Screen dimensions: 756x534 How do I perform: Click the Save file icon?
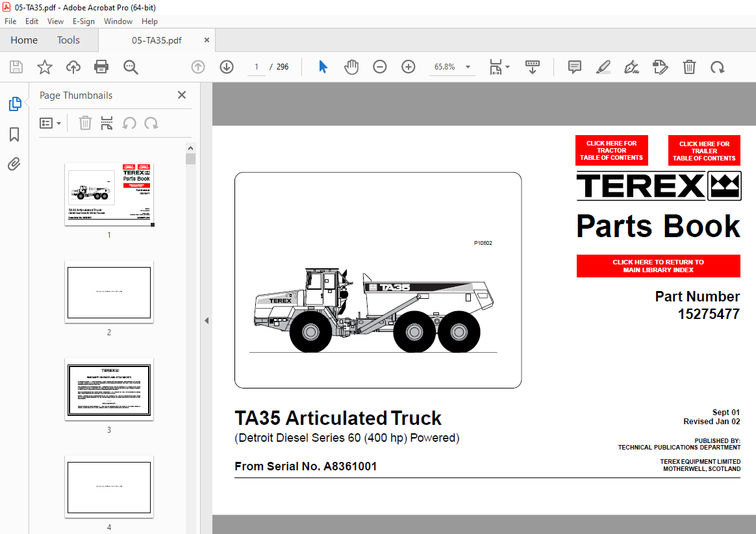(x=16, y=67)
